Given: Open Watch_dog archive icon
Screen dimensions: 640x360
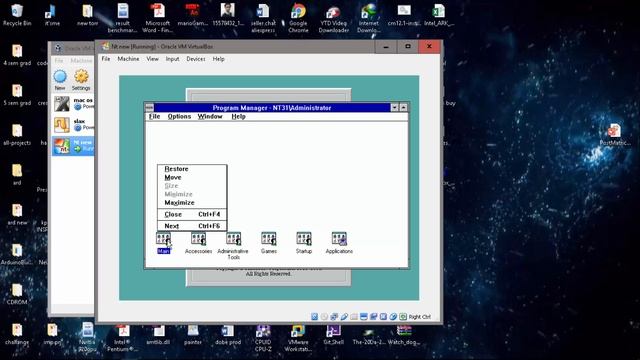Looking at the screenshot, I should (404, 336).
